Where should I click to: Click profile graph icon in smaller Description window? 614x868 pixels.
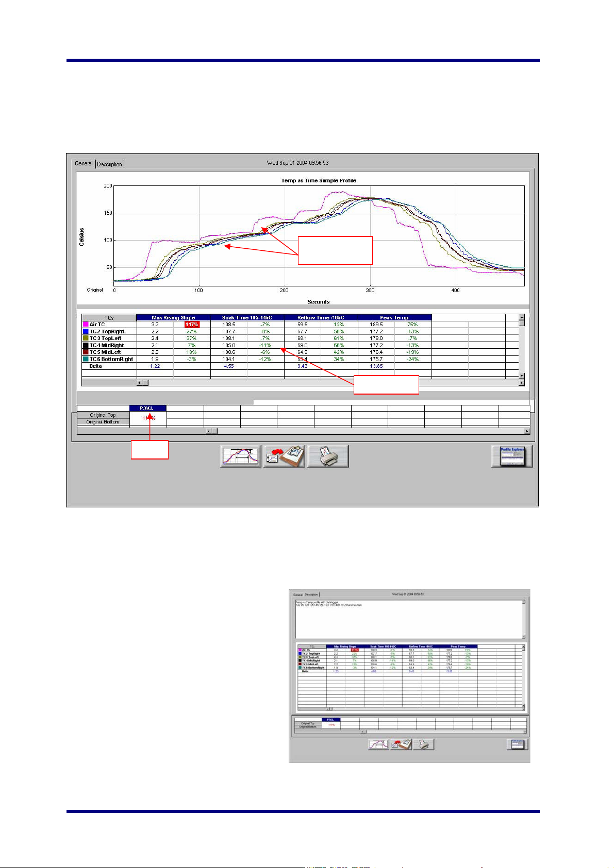pyautogui.click(x=378, y=744)
